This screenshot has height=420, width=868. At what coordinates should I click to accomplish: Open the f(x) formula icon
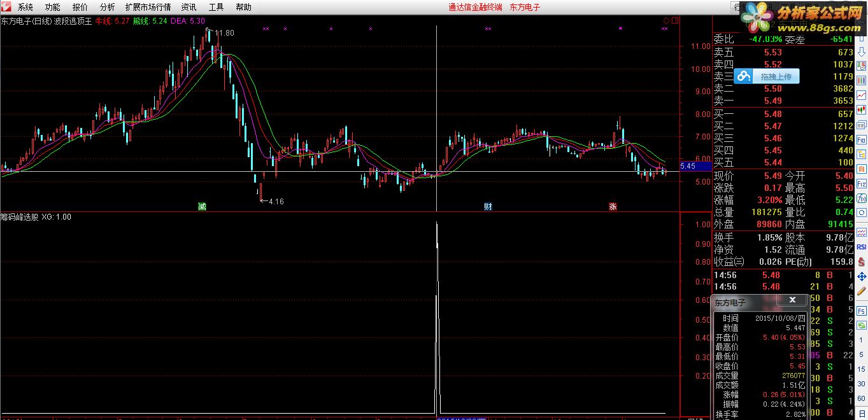point(861,198)
